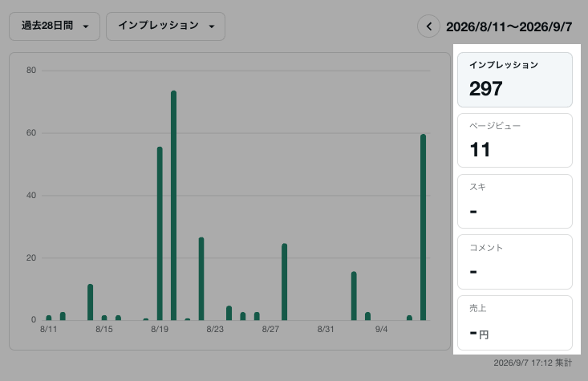The width and height of the screenshot is (588, 381).
Task: Click the bar at 8/22
Action: coord(201,278)
